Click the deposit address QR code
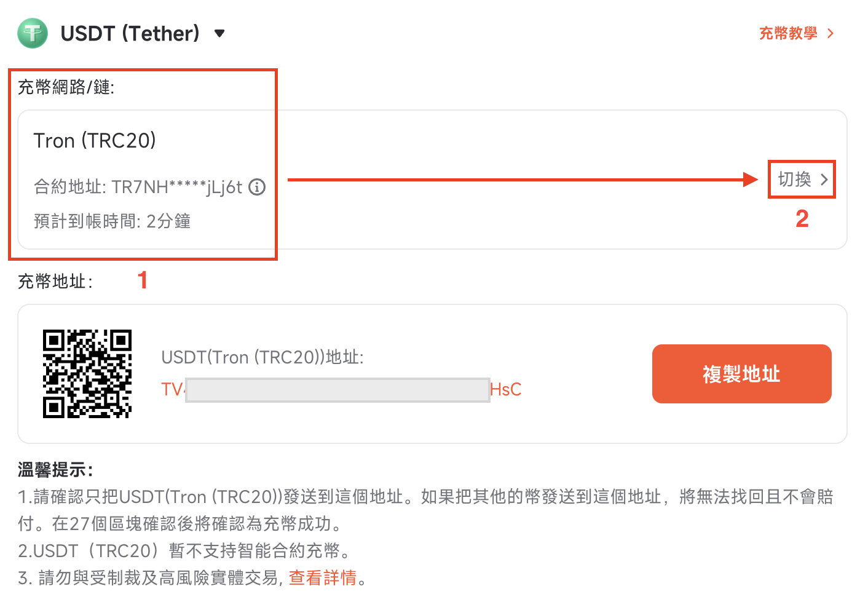The width and height of the screenshot is (868, 610). click(x=87, y=374)
